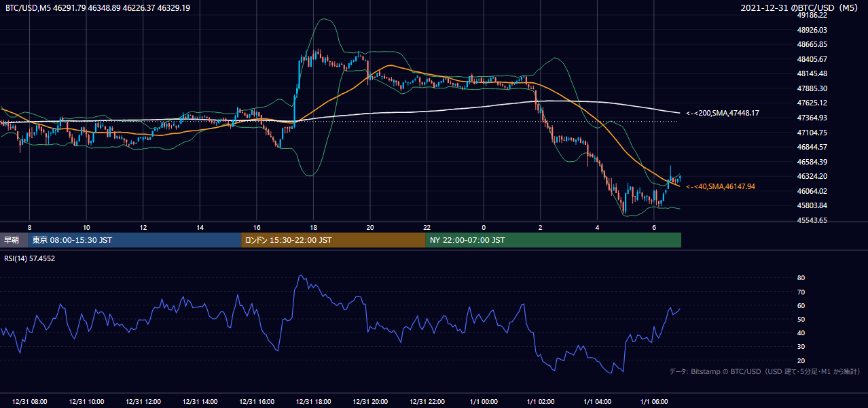Click the 12/31 18:00 bottom time label

(x=313, y=402)
